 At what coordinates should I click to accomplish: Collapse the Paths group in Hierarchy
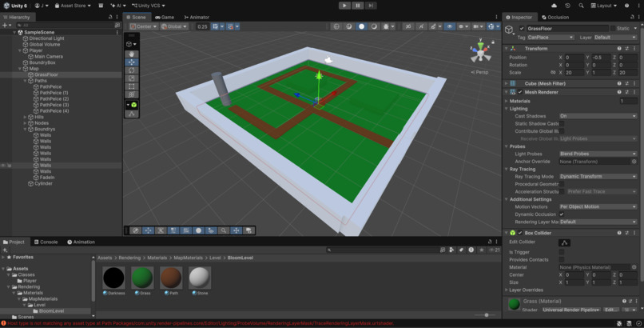pos(25,81)
